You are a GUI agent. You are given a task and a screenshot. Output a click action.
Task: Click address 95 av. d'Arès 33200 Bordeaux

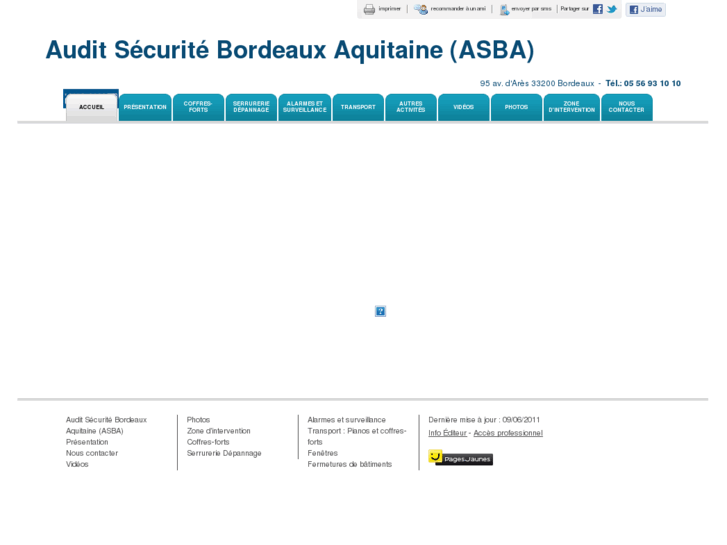(537, 83)
